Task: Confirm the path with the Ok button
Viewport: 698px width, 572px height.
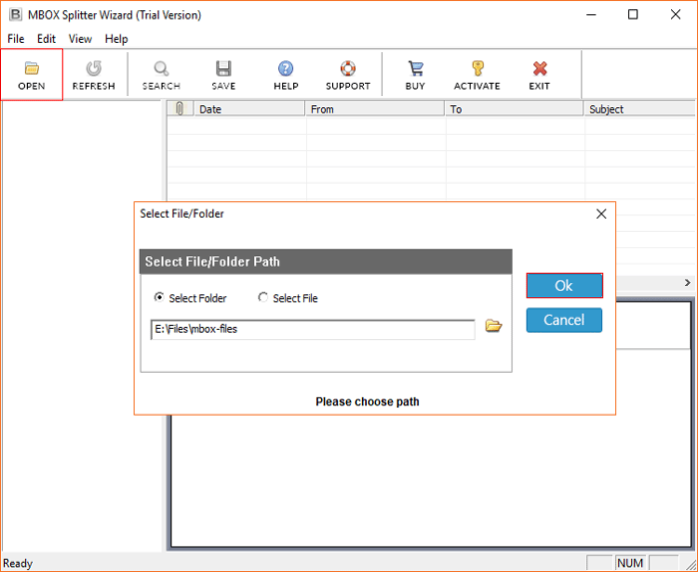Action: [564, 285]
